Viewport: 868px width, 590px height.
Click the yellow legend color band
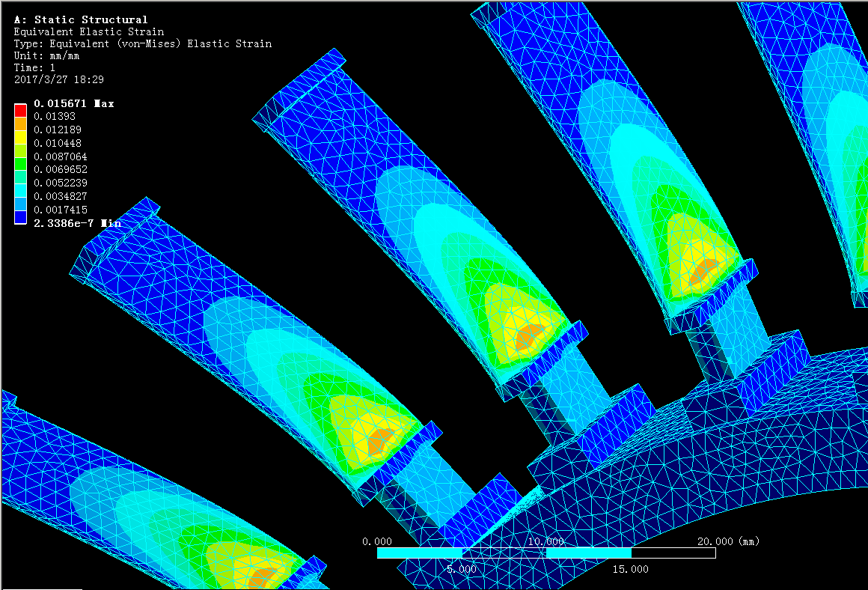(x=20, y=137)
